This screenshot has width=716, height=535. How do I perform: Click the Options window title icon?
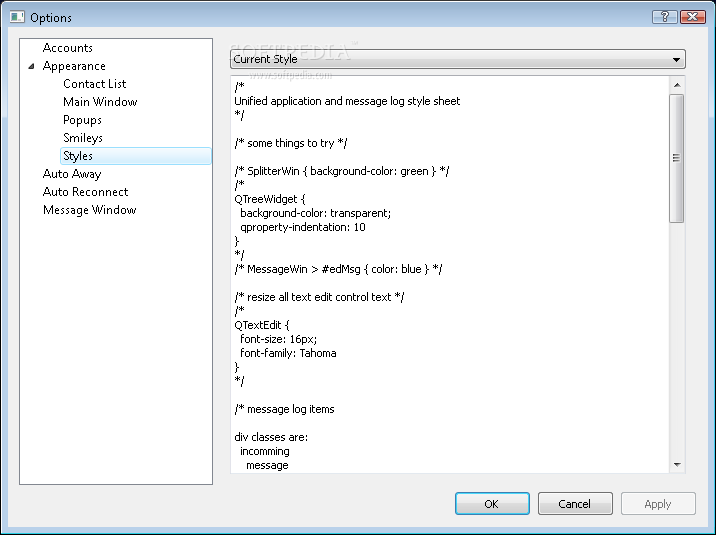17,17
